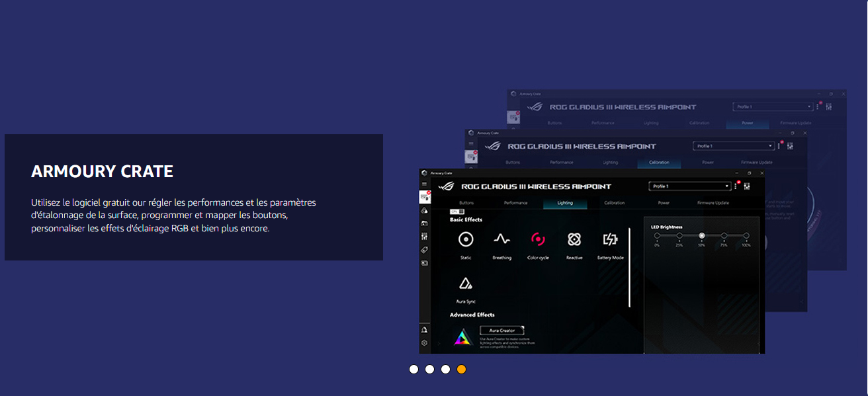
Task: Open the hamburger menu in front Lighting window
Action: coord(424,184)
